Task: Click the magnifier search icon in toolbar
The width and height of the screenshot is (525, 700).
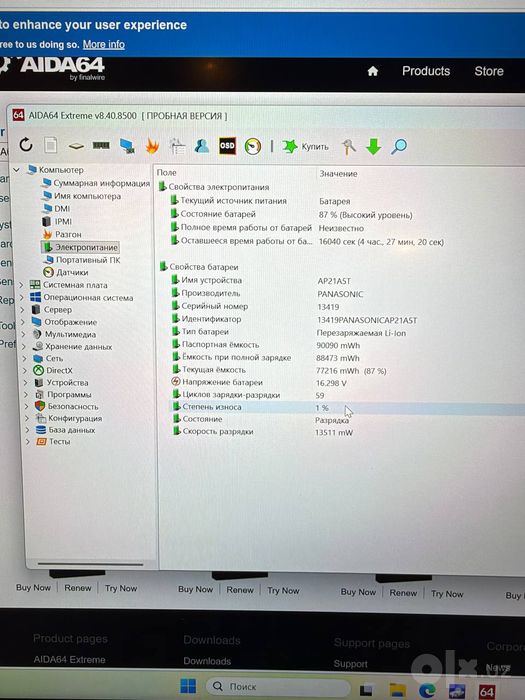Action: click(399, 146)
